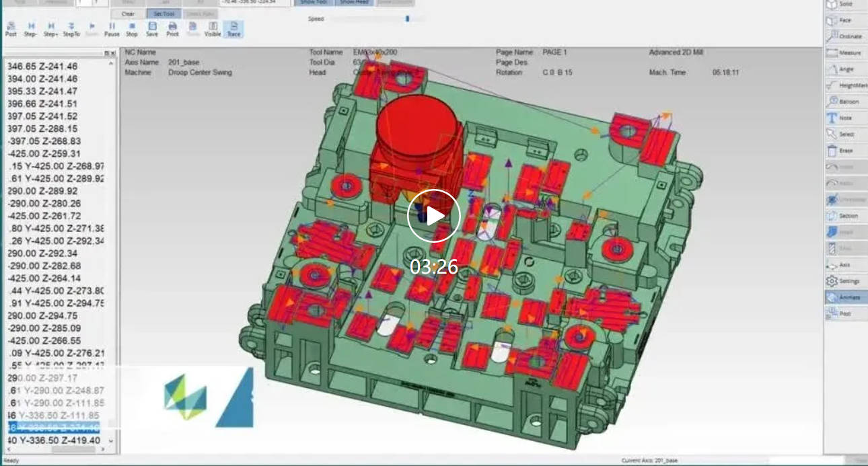The height and width of the screenshot is (466, 868).
Task: Save using the toolbar Save icon
Action: (x=152, y=29)
